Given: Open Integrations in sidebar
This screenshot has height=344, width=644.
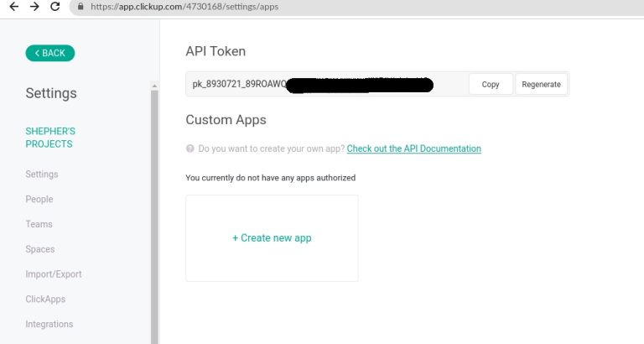Looking at the screenshot, I should point(49,324).
